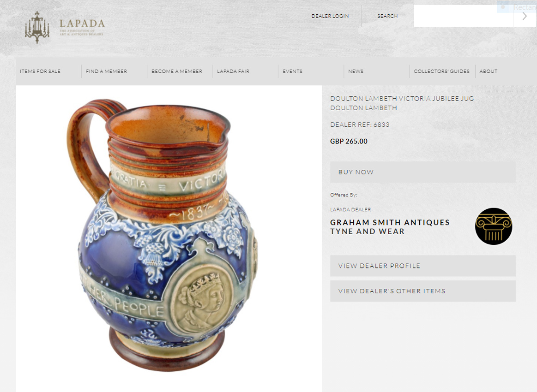Open the Events menu item

point(292,71)
